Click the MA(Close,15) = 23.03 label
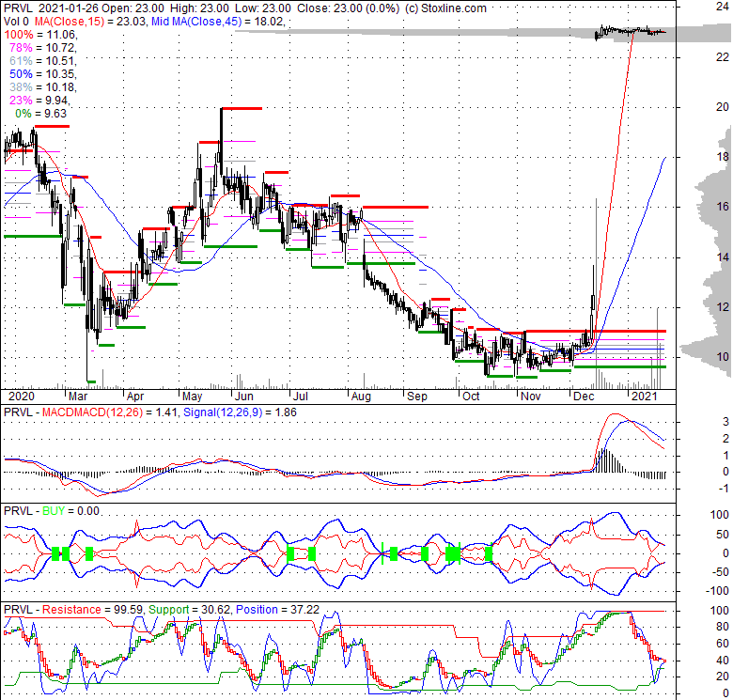Image resolution: width=733 pixels, height=700 pixels. tap(89, 22)
